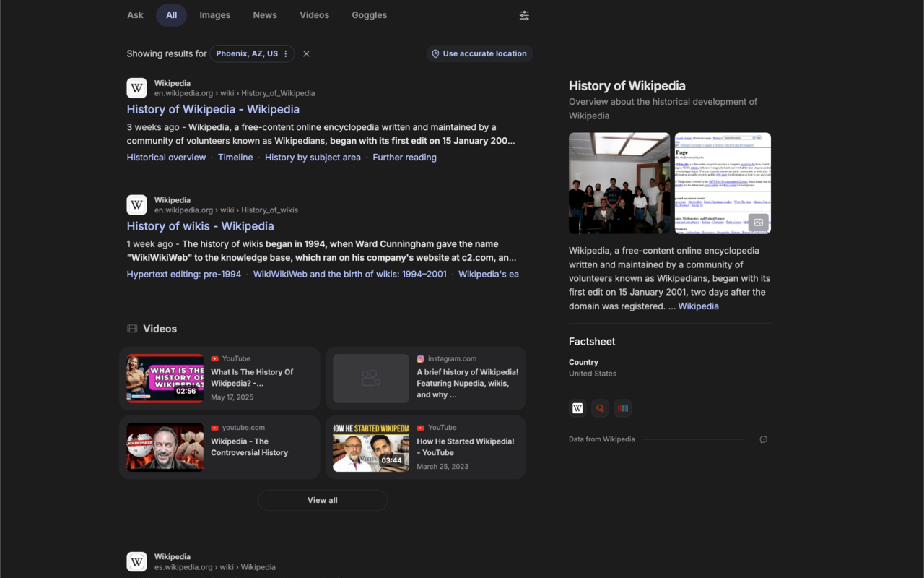Click the image gallery icon on infobox screenshot
The width and height of the screenshot is (924, 578).
tap(758, 223)
